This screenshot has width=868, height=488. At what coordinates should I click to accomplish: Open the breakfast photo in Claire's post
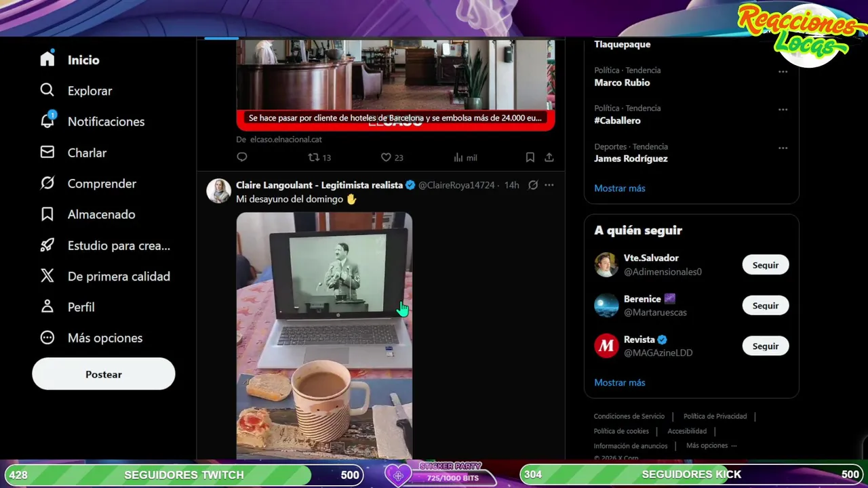click(x=324, y=335)
